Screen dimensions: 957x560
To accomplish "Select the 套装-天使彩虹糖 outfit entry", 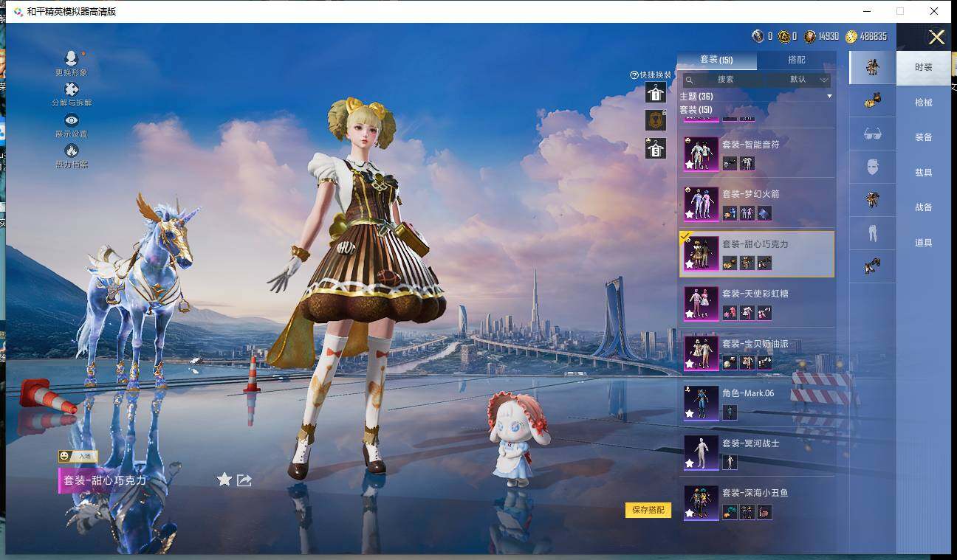I will pyautogui.click(x=756, y=303).
